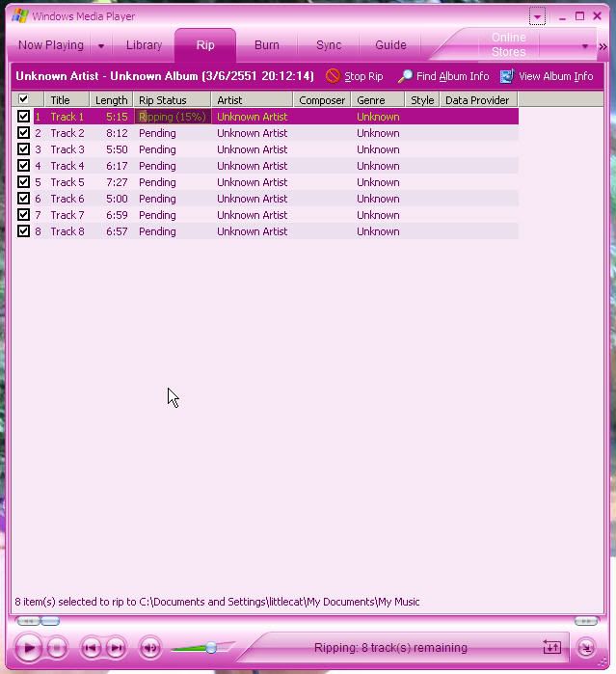The image size is (616, 674).
Task: Click the Genre column header
Action: (x=378, y=99)
